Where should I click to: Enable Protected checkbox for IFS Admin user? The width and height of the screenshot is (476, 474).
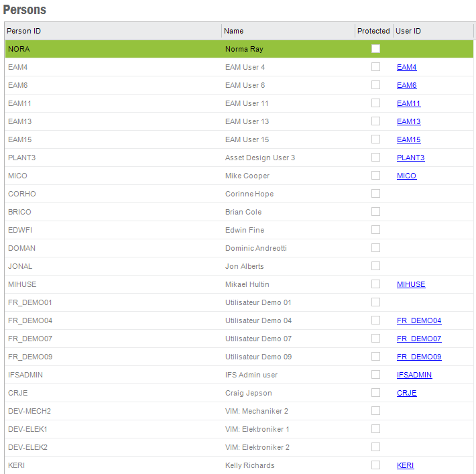[x=375, y=375]
